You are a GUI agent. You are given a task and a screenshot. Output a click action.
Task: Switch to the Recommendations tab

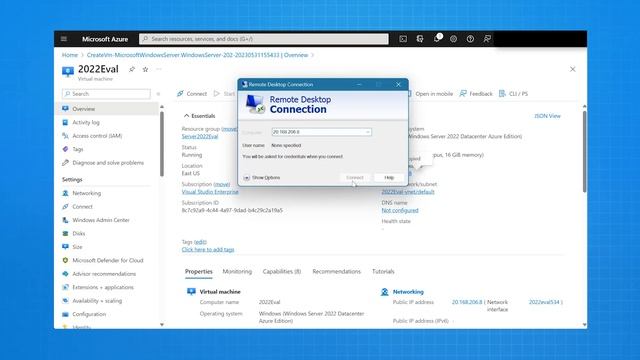[x=336, y=271]
